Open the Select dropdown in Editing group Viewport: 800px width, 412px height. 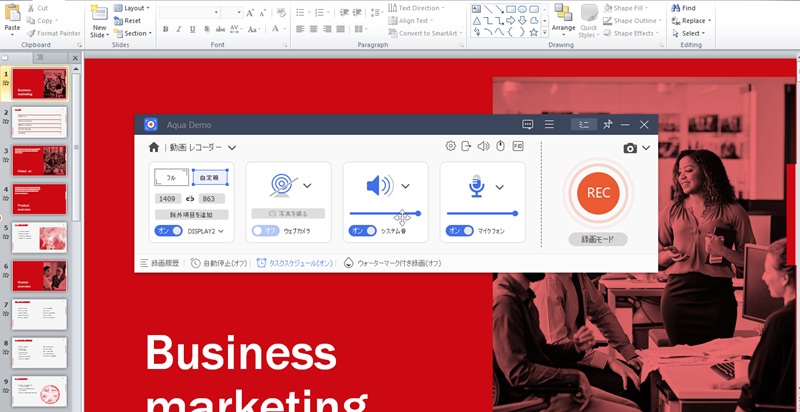click(x=688, y=33)
